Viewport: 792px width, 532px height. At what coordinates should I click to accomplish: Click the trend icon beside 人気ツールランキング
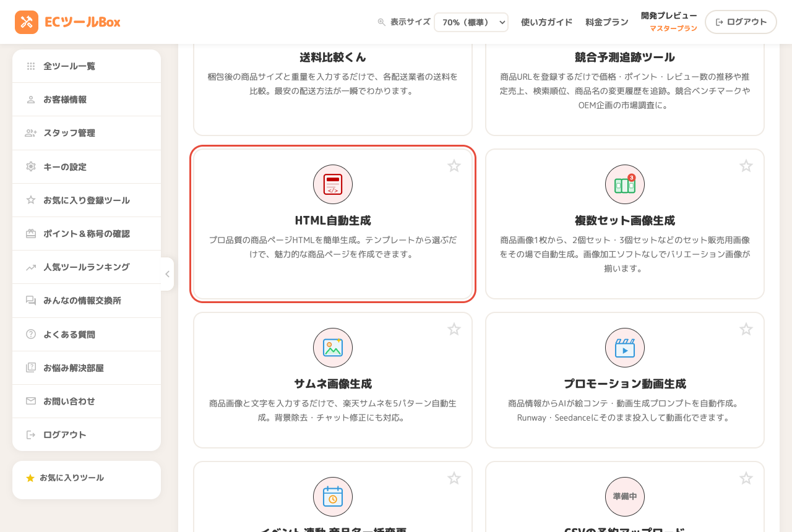pyautogui.click(x=31, y=267)
